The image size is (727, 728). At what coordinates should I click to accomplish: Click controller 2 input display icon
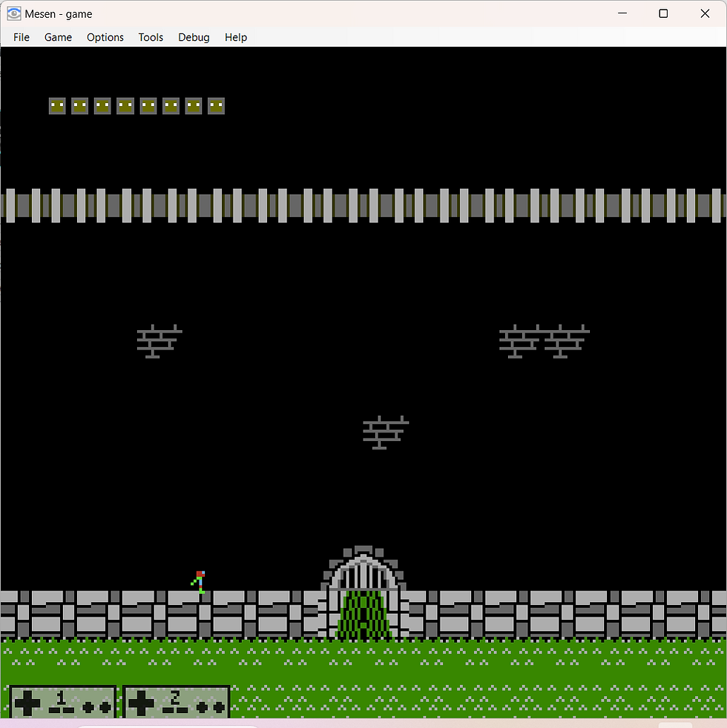[177, 701]
